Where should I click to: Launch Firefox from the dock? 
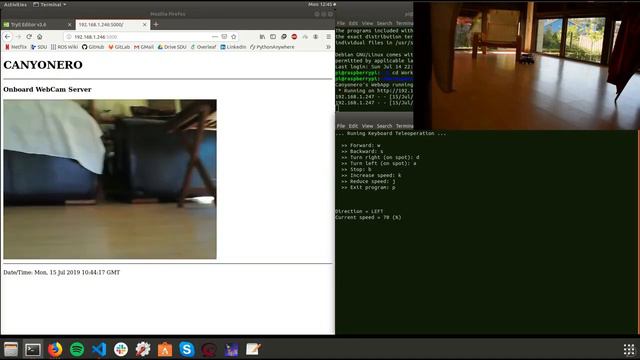55,349
